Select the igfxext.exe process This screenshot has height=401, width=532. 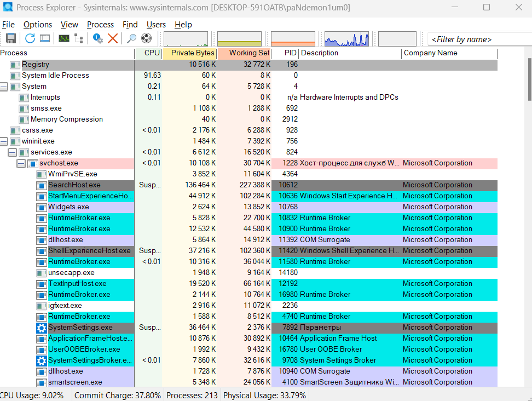pos(248,306)
